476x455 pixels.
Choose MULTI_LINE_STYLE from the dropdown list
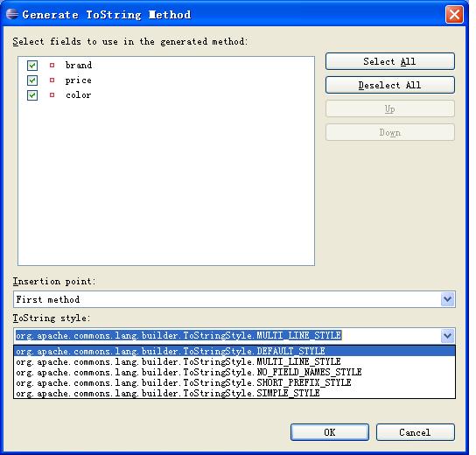coord(234,362)
